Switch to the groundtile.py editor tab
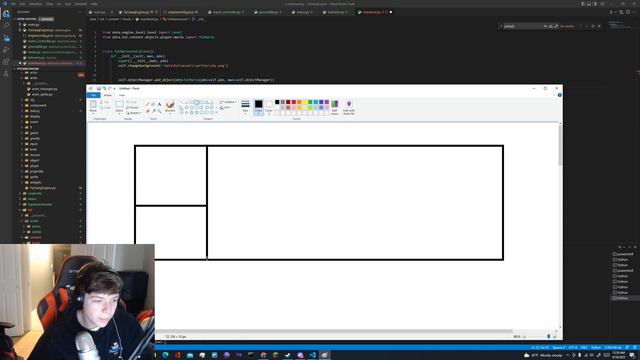Screen dimensions: 640x360 point(268,12)
